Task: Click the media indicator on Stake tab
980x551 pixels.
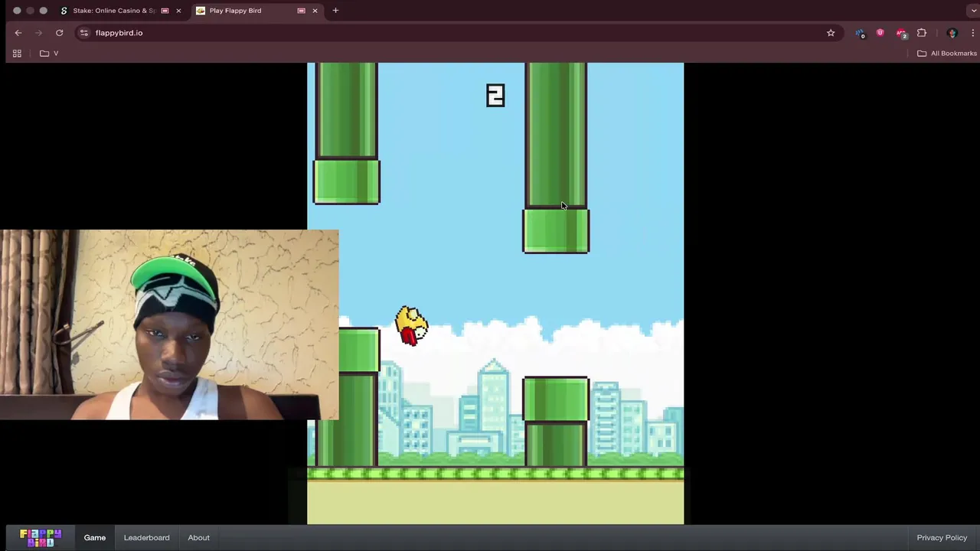Action: 165,11
